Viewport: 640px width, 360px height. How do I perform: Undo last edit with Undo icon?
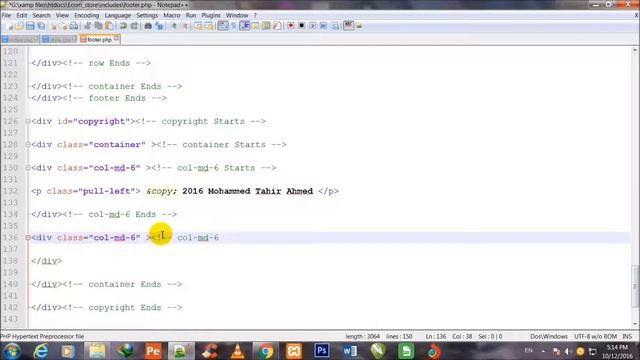pos(123,26)
